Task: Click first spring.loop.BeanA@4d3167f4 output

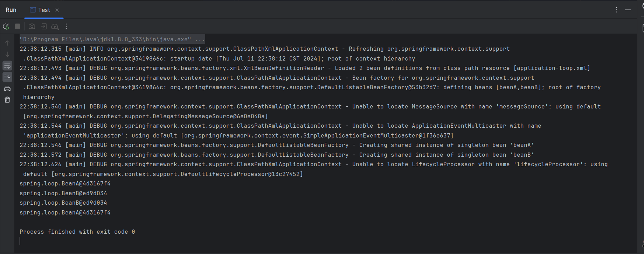Action: tap(65, 184)
